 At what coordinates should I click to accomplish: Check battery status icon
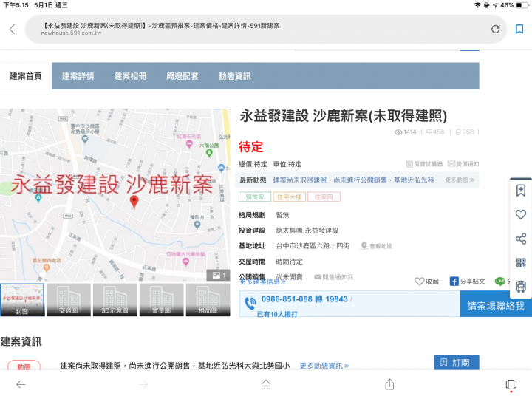(x=522, y=5)
